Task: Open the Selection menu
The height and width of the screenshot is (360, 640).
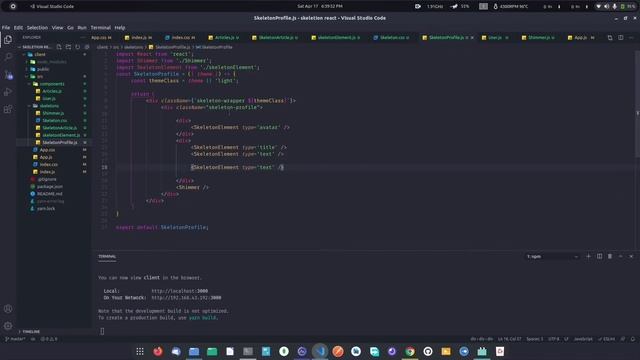Action: (x=37, y=28)
